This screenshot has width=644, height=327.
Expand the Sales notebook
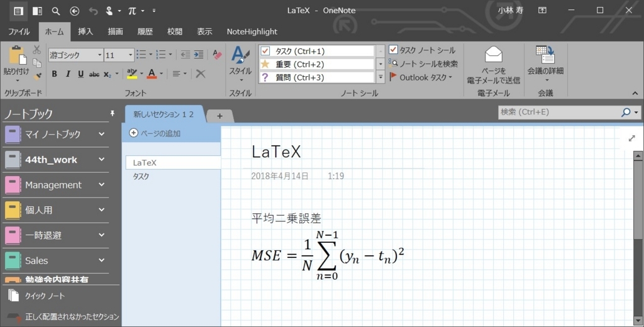tap(101, 260)
